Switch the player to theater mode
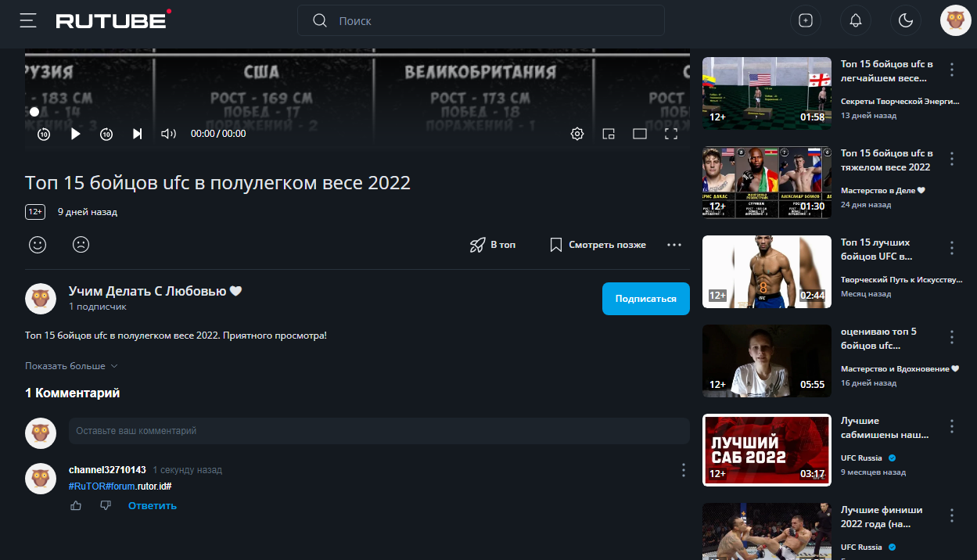 640,134
